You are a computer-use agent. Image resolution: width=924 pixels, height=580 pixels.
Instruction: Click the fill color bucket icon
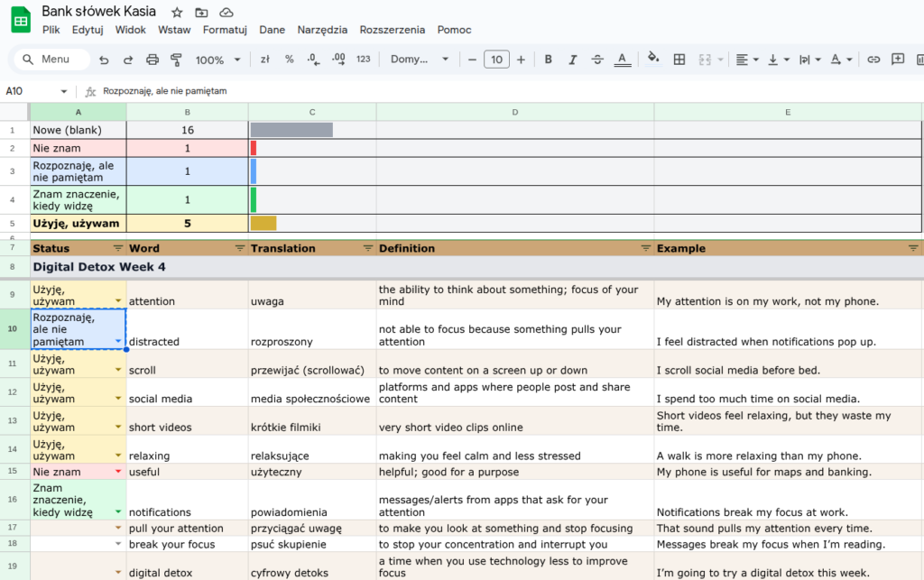[x=653, y=59]
